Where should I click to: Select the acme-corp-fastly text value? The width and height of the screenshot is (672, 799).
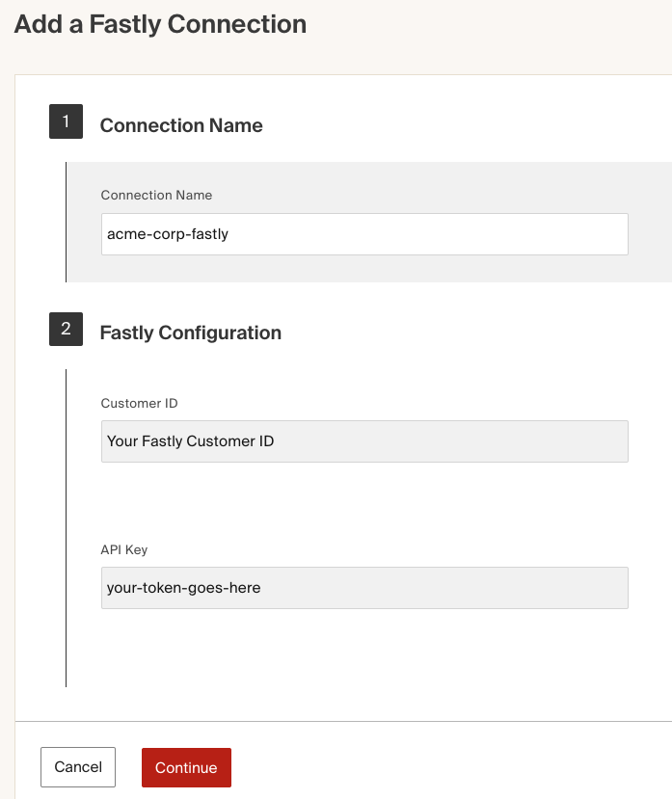169,233
